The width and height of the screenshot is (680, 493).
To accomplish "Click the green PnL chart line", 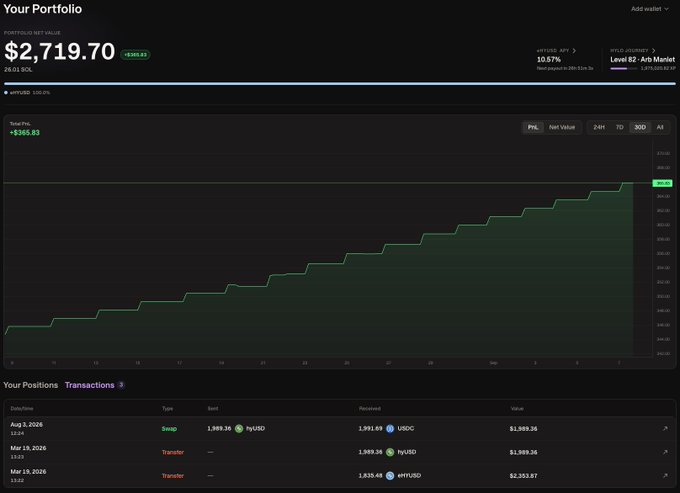I will pos(326,263).
